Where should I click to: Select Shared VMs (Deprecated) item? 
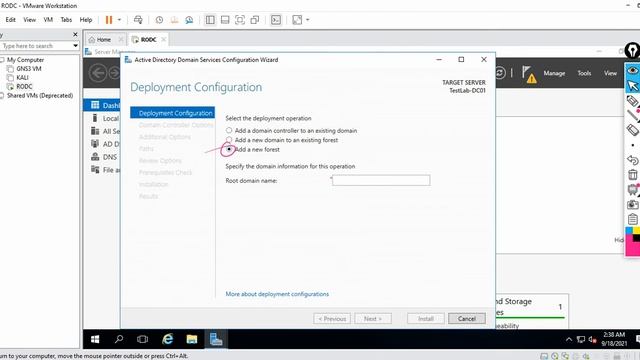pos(40,96)
